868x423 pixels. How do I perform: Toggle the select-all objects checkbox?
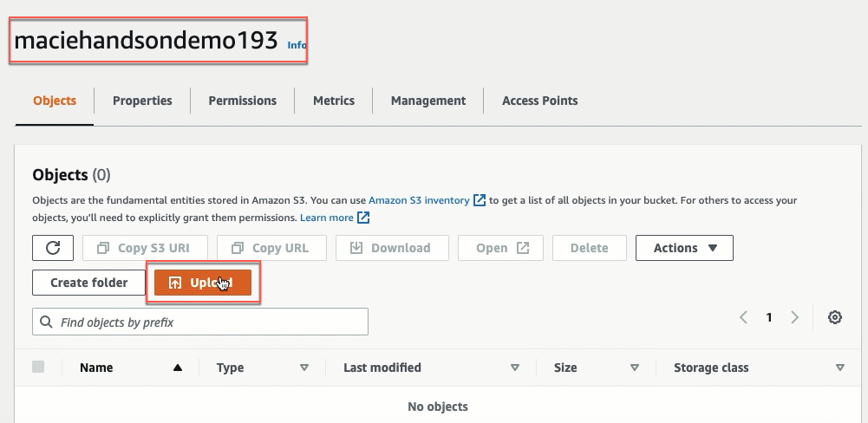click(x=38, y=367)
